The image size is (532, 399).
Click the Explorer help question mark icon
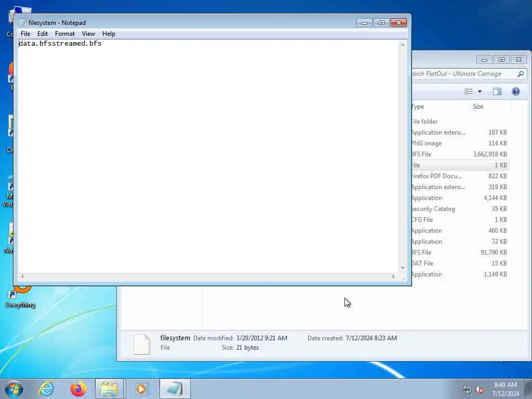[x=516, y=91]
